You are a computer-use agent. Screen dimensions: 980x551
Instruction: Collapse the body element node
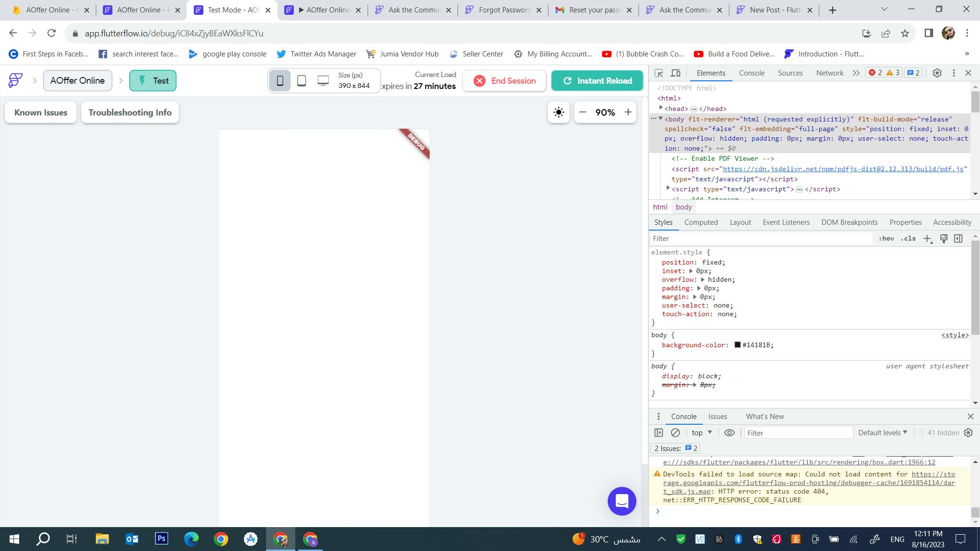pos(660,119)
